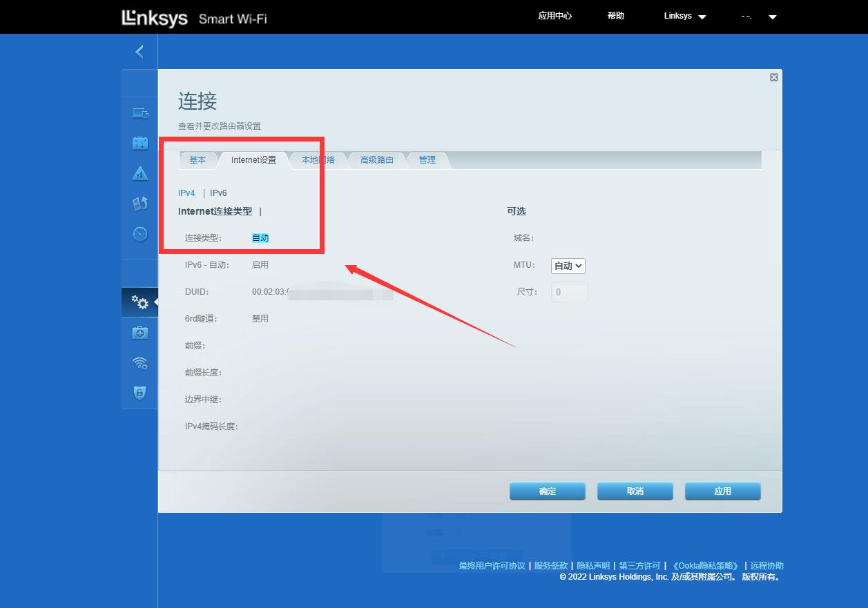Click the 自动 connection type link

point(260,237)
